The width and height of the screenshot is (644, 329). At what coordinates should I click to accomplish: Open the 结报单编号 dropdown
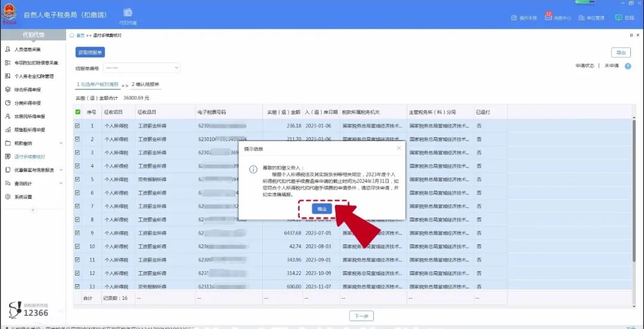coord(142,68)
